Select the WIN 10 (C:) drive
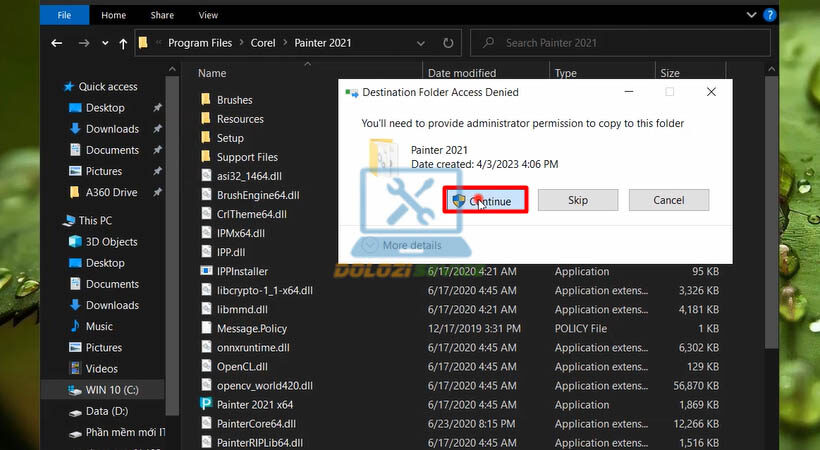This screenshot has height=450, width=820. click(111, 389)
